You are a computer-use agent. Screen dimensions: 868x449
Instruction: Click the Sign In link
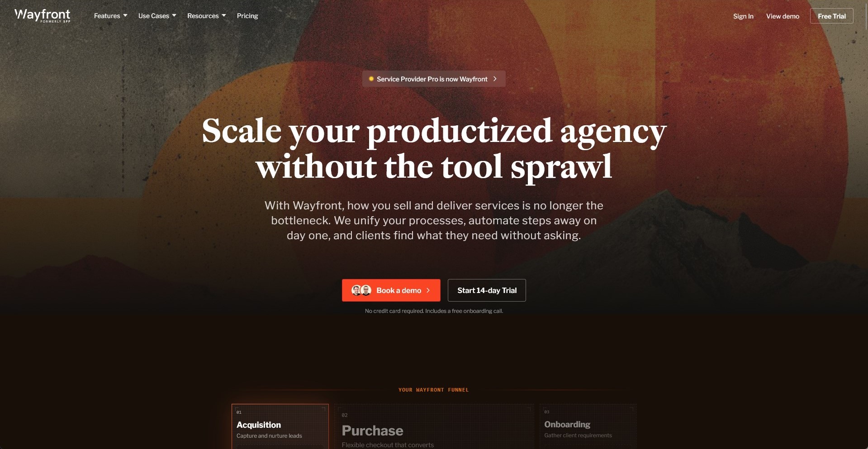743,16
